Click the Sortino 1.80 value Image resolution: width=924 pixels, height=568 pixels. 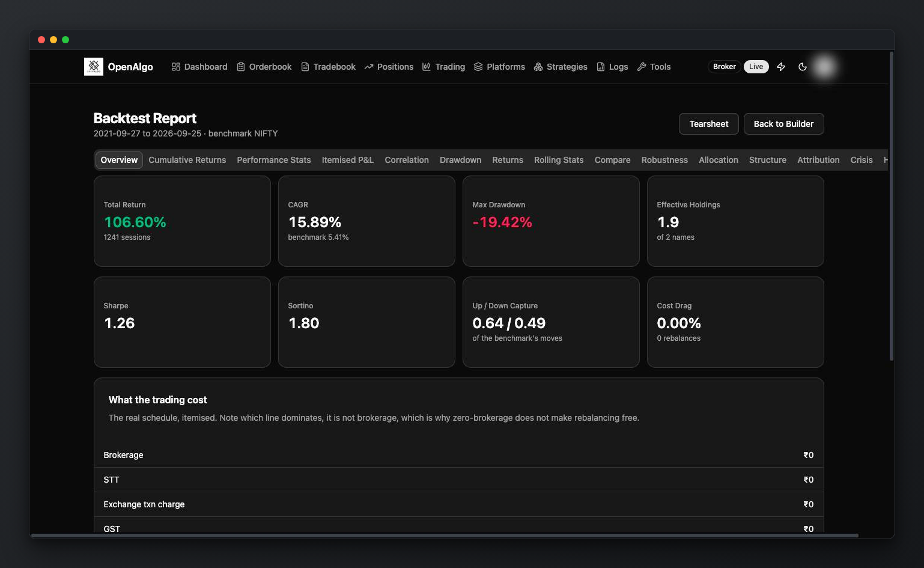pyautogui.click(x=304, y=323)
